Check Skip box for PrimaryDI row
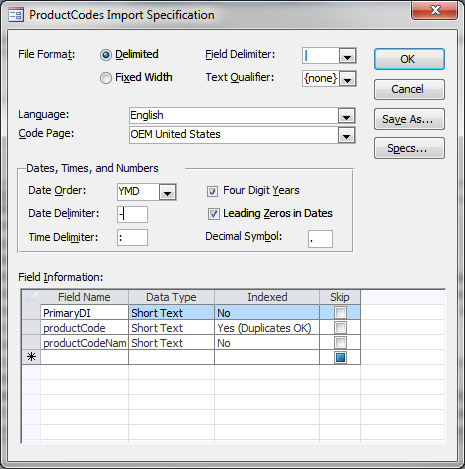 pos(340,312)
